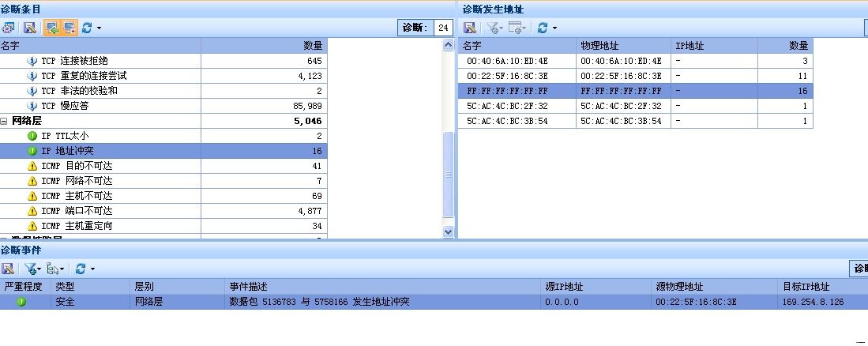The width and height of the screenshot is (868, 346).
Task: Sort events by 严重程度 column header
Action: 25,286
